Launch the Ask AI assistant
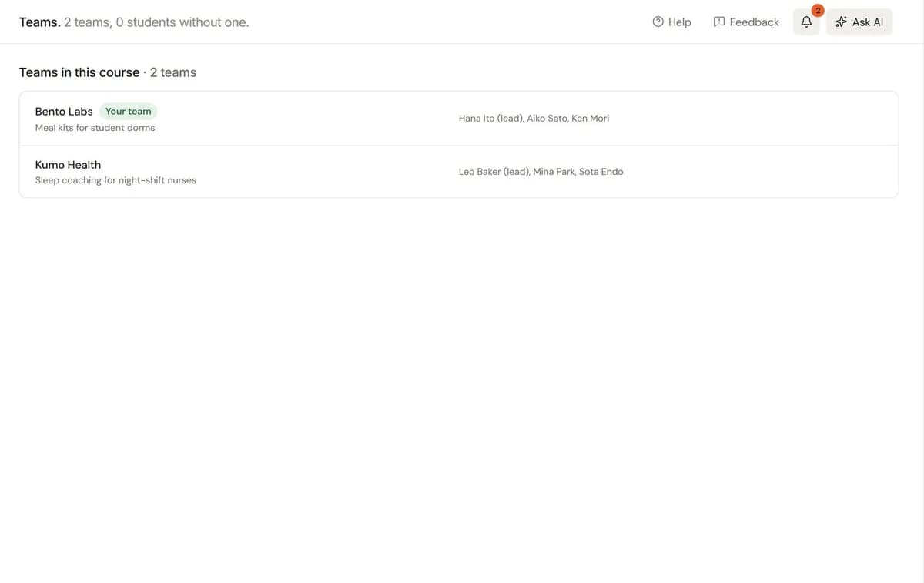924x583 pixels. 859,22
